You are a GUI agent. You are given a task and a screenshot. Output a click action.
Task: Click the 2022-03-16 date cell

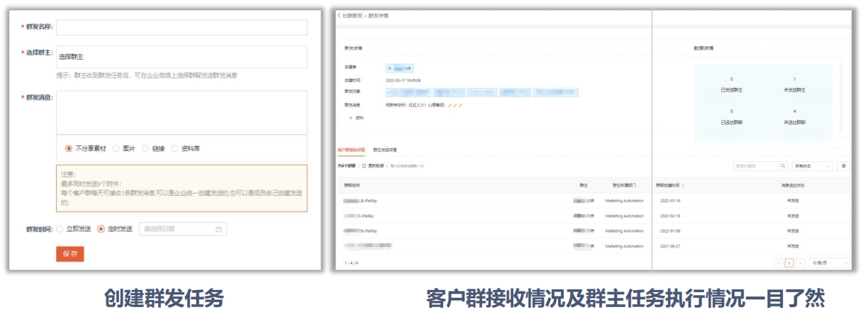pos(670,201)
